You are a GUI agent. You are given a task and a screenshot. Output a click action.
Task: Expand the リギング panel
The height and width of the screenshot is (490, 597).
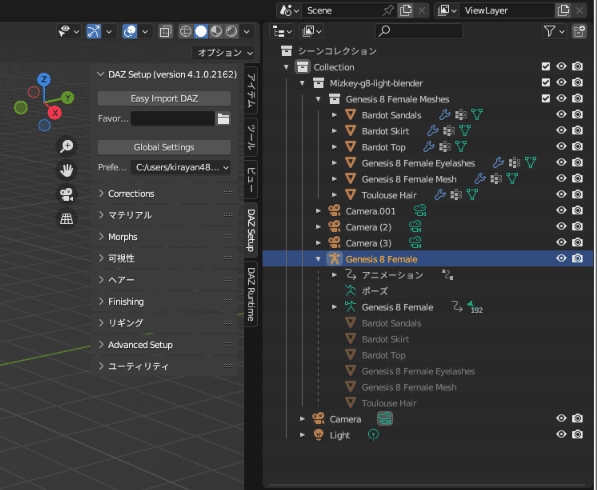164,323
